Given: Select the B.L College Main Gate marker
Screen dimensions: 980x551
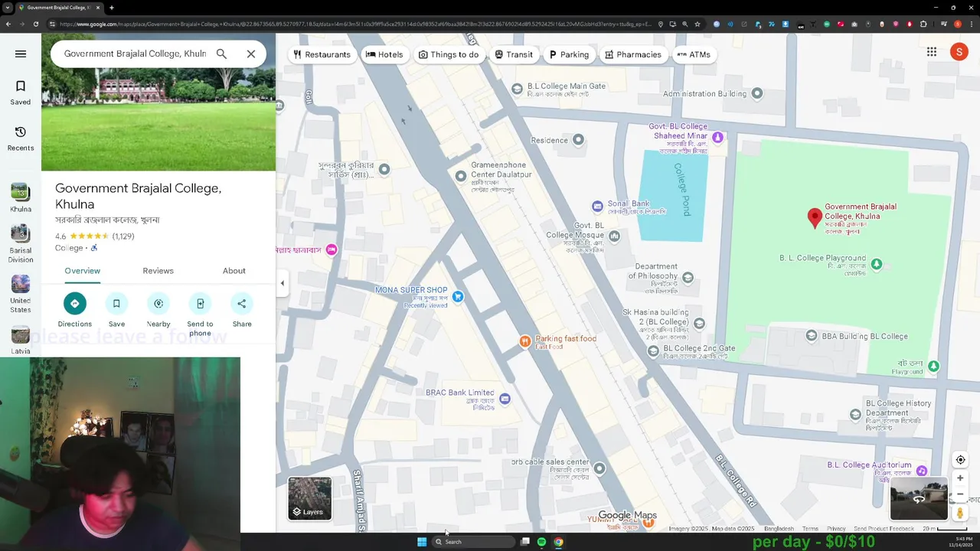Looking at the screenshot, I should (x=517, y=90).
